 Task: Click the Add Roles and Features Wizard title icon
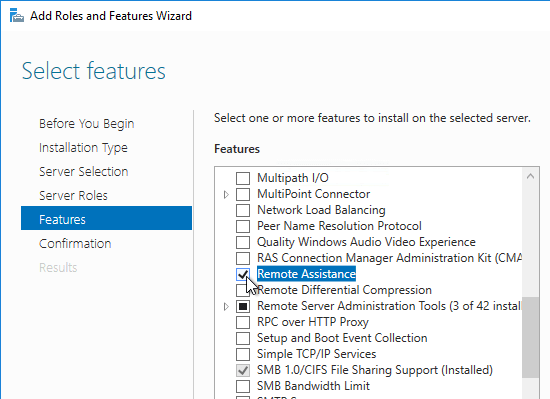[x=16, y=16]
